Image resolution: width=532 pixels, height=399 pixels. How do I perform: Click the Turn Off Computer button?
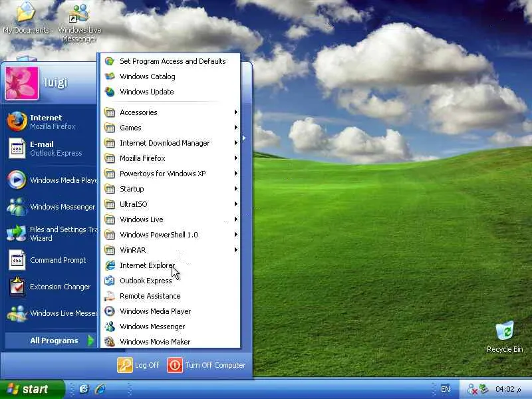click(206, 365)
